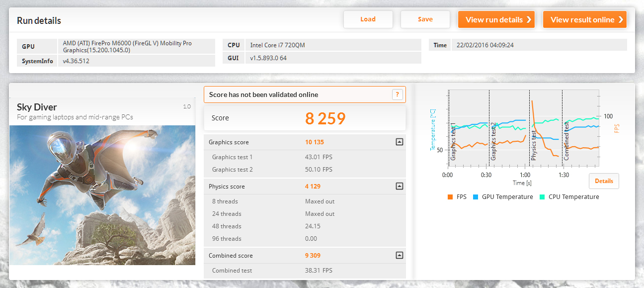The width and height of the screenshot is (644, 288).
Task: Click the CPU Intel Core i7 720QM value
Action: (x=333, y=45)
